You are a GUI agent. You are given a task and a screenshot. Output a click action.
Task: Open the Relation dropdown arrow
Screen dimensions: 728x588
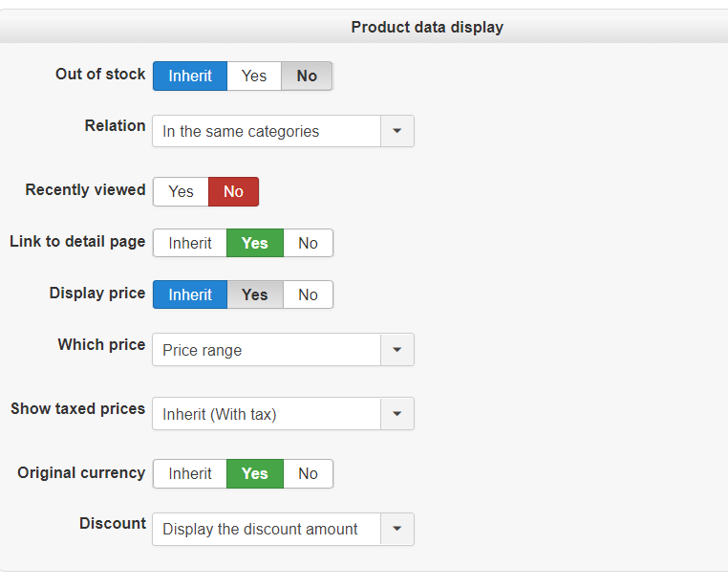click(x=397, y=132)
